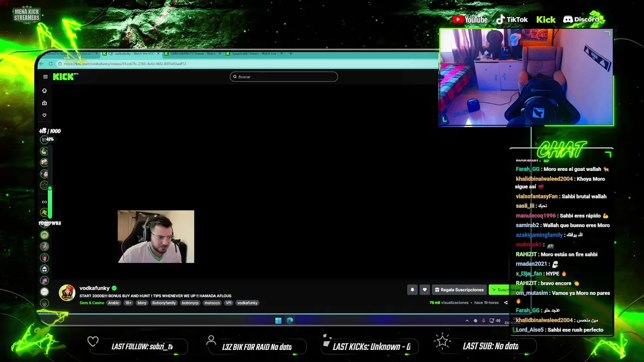Select the bbny tag
The width and height of the screenshot is (644, 362).
pyautogui.click(x=142, y=303)
